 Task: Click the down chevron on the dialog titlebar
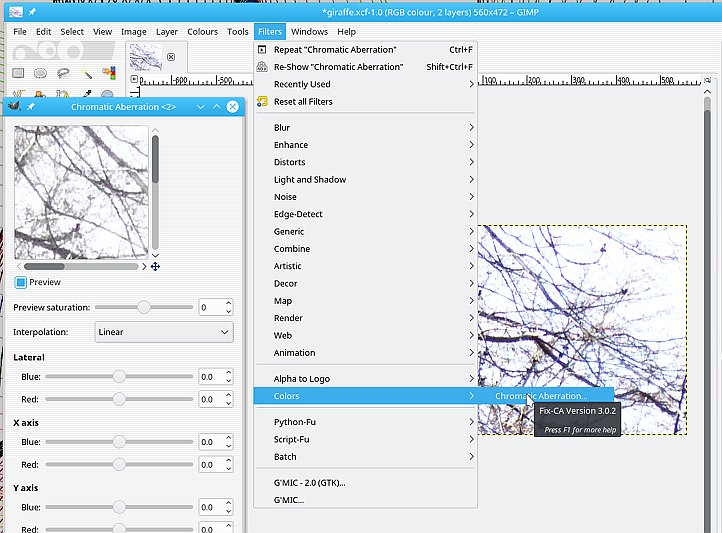[x=200, y=107]
